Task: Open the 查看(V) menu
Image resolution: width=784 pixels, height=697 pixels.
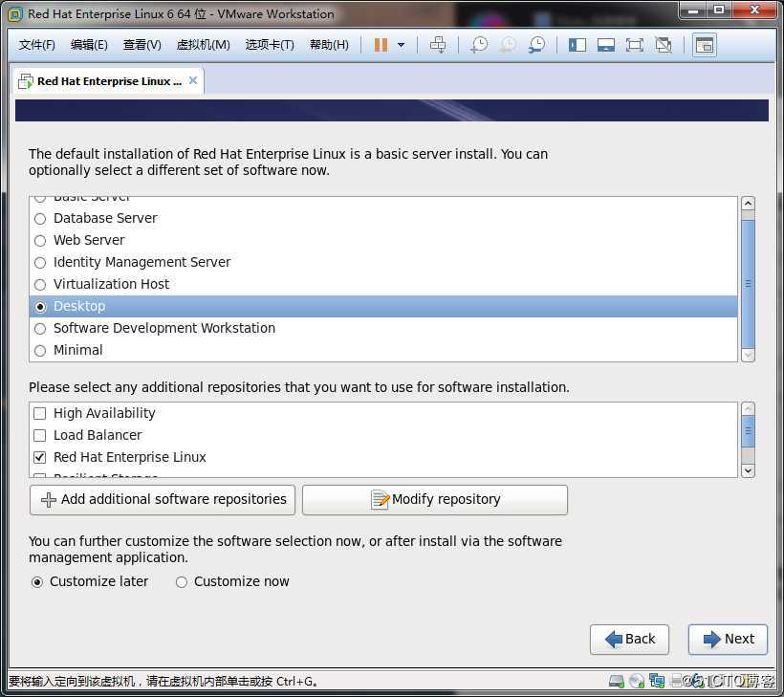Action: [x=142, y=45]
